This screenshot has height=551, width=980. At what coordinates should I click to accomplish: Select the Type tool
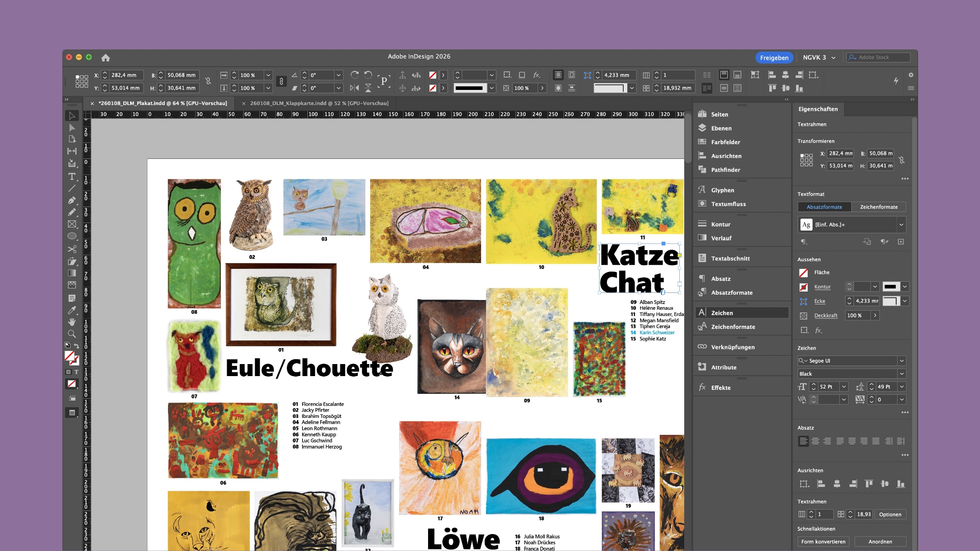72,177
